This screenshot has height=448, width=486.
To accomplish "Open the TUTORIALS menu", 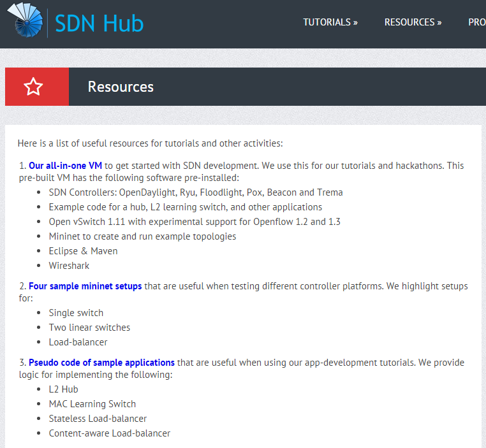I will tap(330, 22).
